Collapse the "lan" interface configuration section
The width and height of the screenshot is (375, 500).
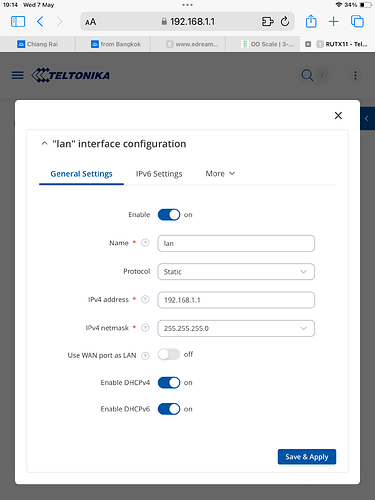click(44, 144)
